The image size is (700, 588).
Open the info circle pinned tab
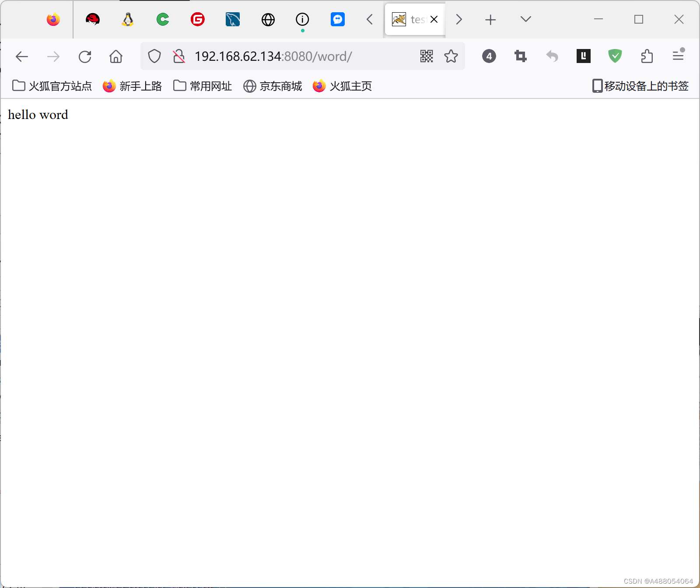click(x=302, y=19)
